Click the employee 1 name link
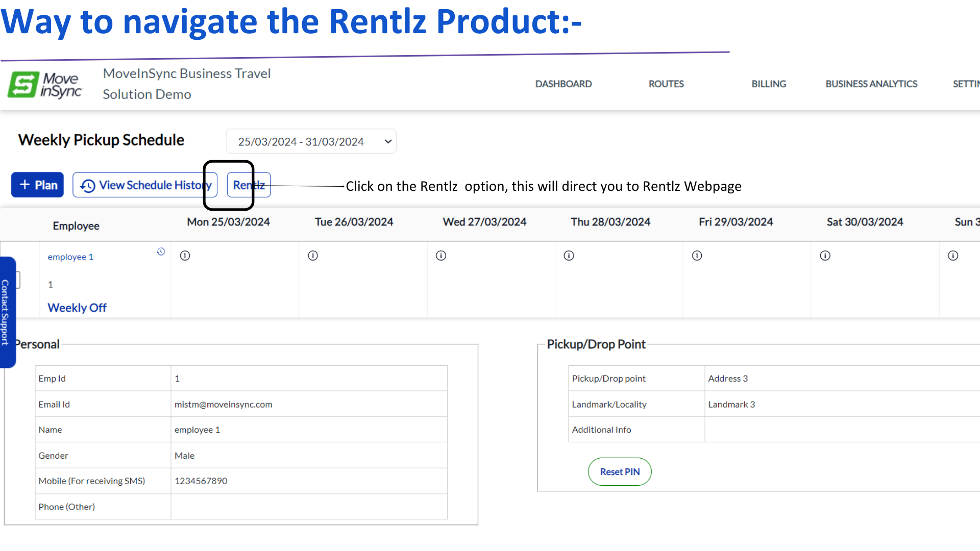 pyautogui.click(x=70, y=257)
